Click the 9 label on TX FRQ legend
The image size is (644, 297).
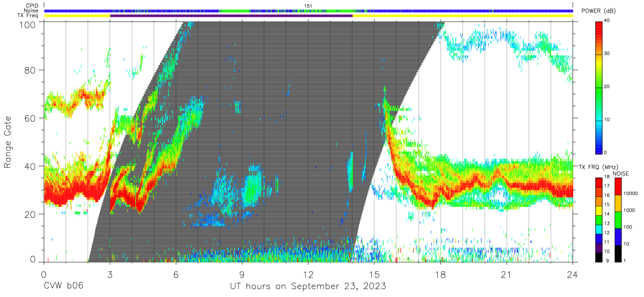click(608, 260)
